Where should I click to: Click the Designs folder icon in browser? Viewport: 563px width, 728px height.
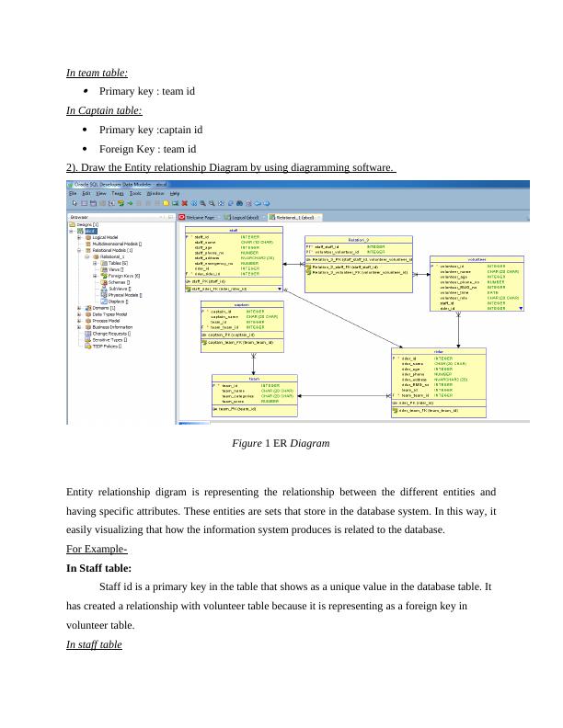pos(72,224)
